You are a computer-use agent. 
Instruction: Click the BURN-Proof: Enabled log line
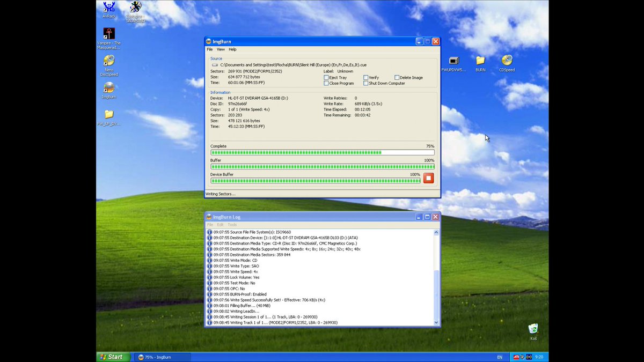pos(240,294)
